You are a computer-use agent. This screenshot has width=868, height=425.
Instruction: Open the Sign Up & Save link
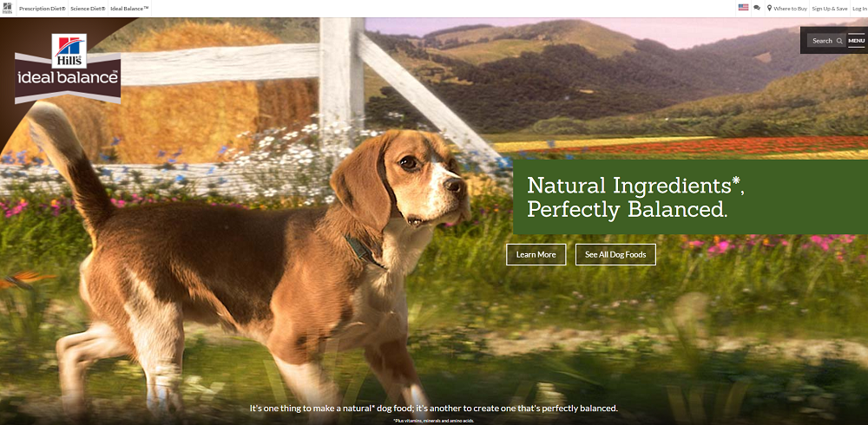(x=829, y=9)
